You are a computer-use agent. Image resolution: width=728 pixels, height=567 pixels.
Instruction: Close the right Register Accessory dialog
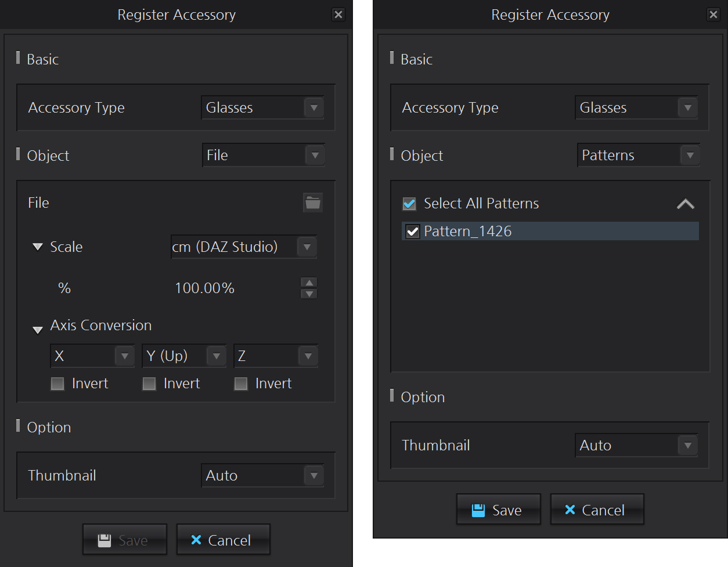click(x=713, y=15)
